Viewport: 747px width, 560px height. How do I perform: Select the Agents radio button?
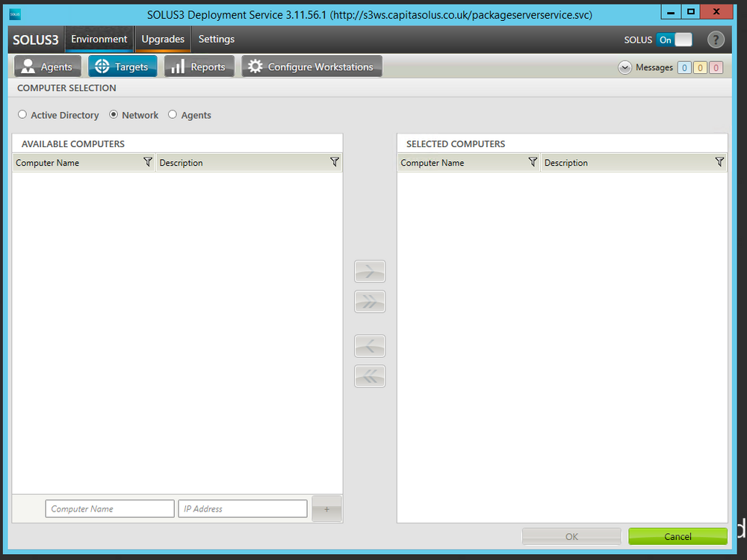pyautogui.click(x=173, y=114)
